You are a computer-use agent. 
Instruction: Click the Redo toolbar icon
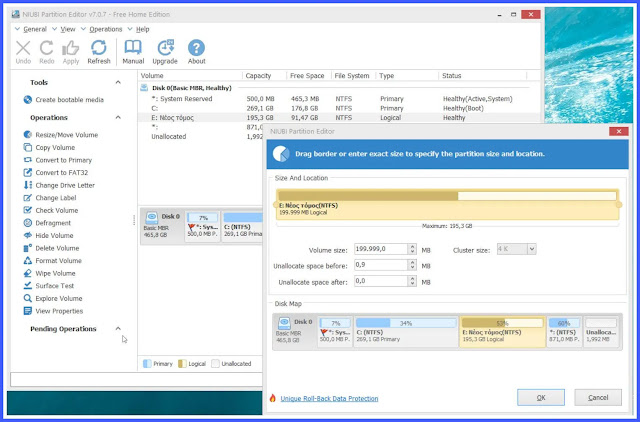pos(47,48)
